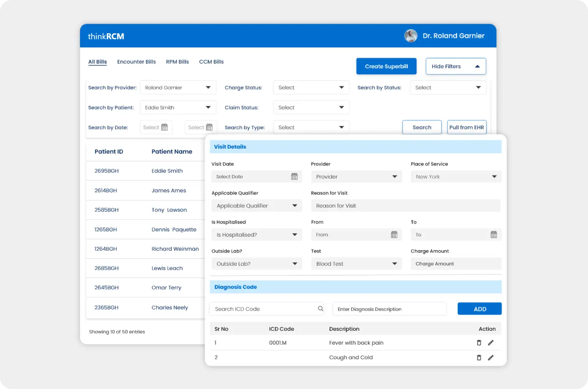Open the Is Hospitalised dropdown
This screenshot has height=389, width=588.
tap(256, 234)
